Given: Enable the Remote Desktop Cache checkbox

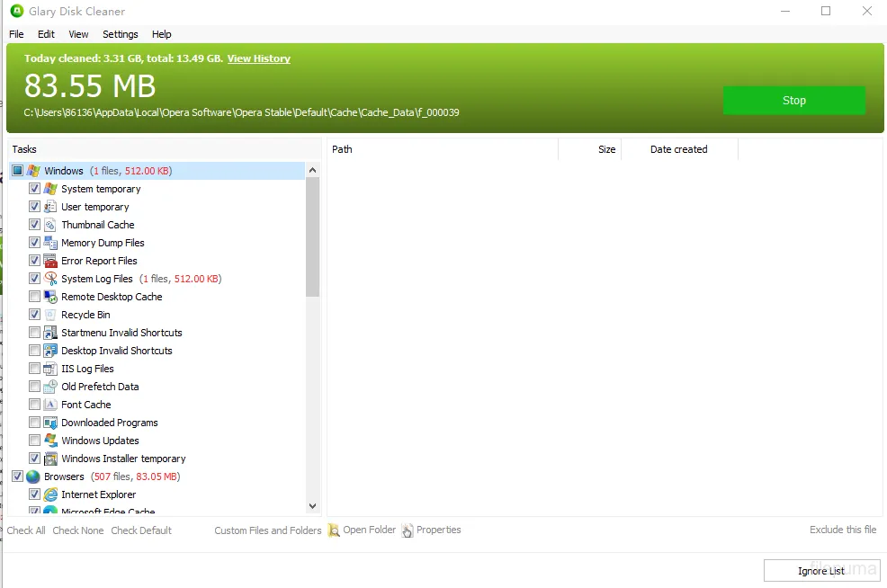Looking at the screenshot, I should [x=34, y=297].
